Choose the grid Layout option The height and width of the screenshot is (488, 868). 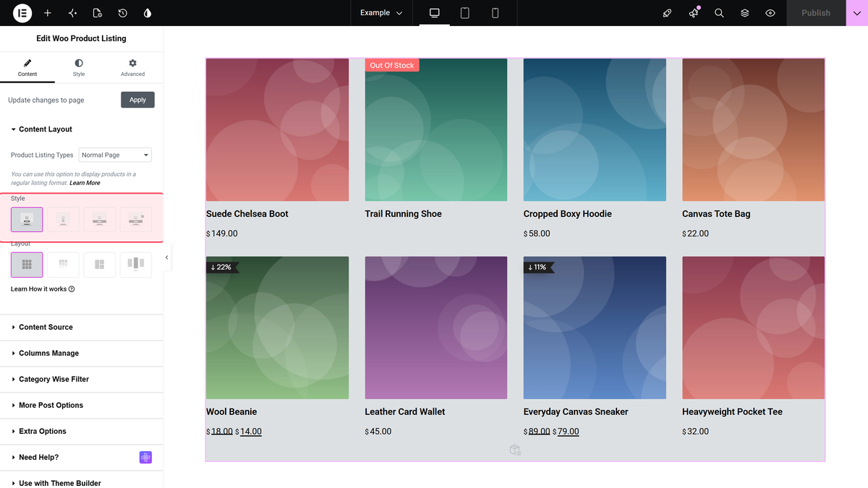click(27, 265)
